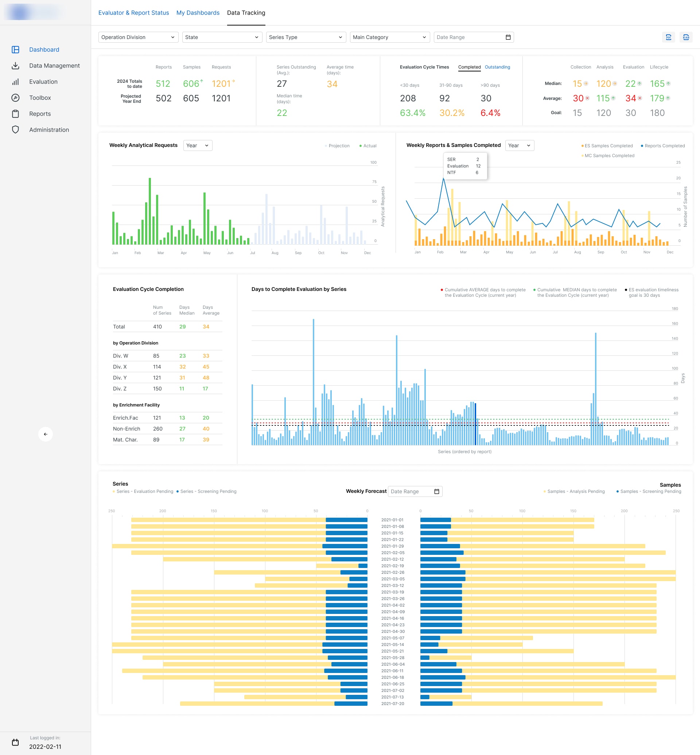Open Data Management from sidebar
This screenshot has height=755, width=700.
click(x=54, y=66)
